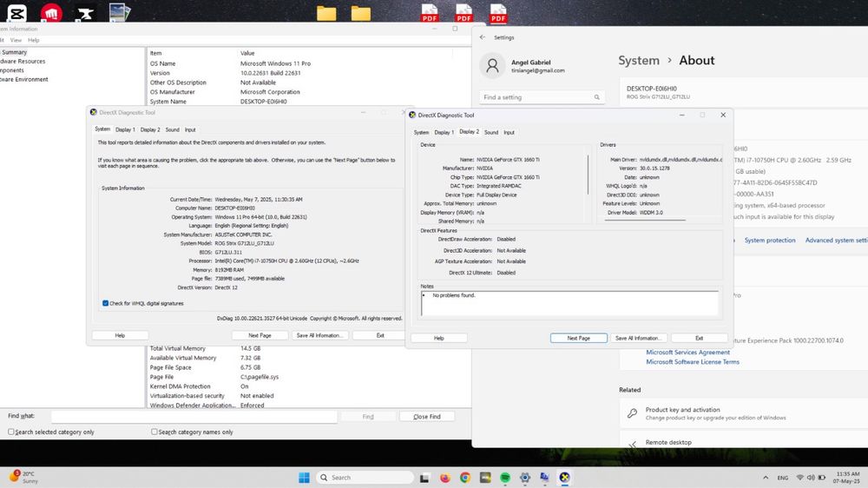
Task: Open Spotify from the taskbar
Action: pos(505,478)
